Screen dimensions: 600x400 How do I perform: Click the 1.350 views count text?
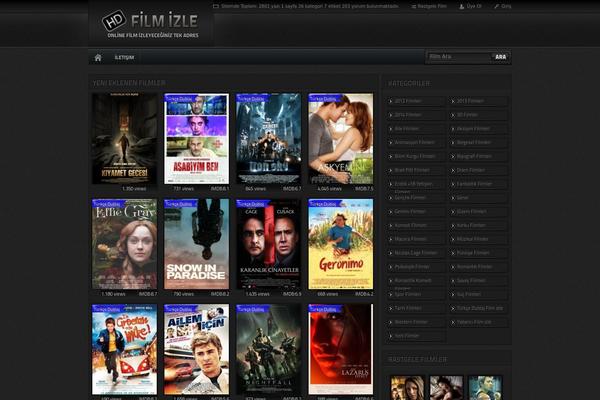134,189
